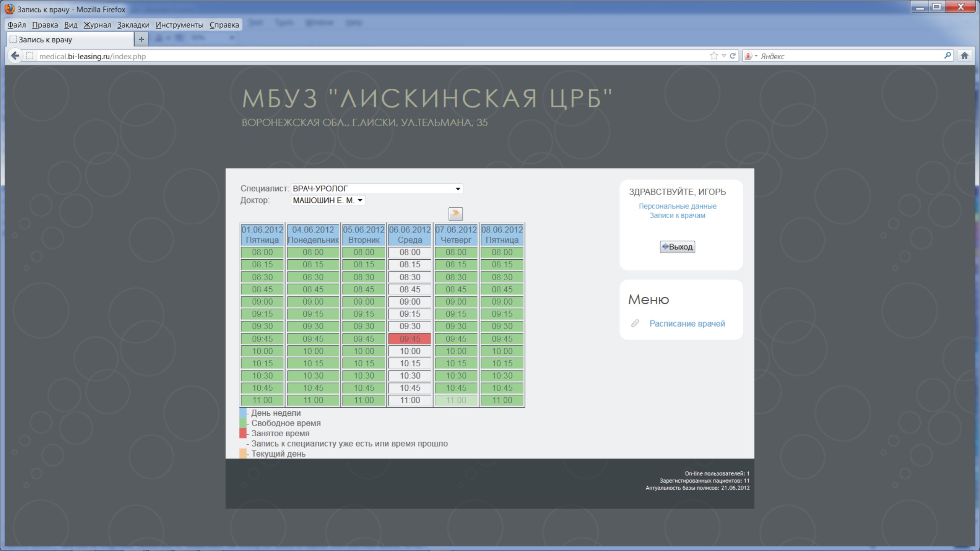Click the red Занятое время legend swatch
The image size is (980, 551).
click(x=243, y=433)
